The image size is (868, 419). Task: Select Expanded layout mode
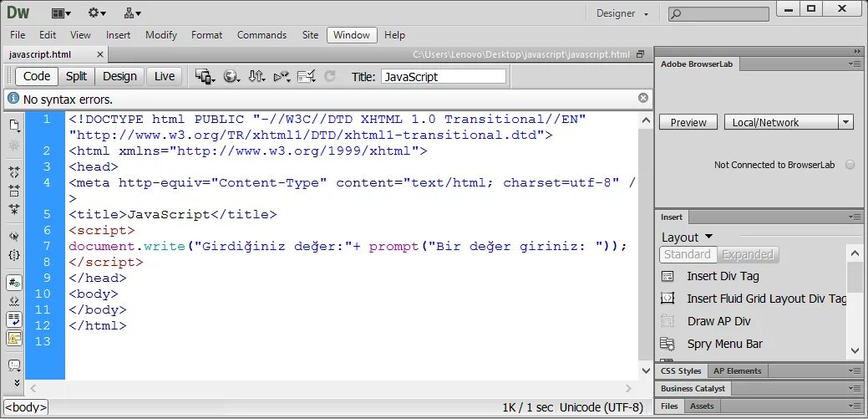point(748,254)
